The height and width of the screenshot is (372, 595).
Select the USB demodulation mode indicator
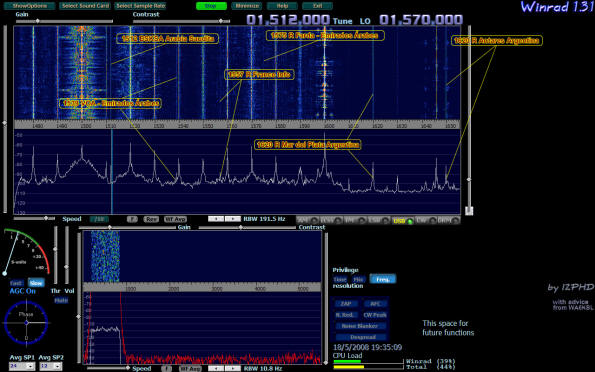[403, 221]
